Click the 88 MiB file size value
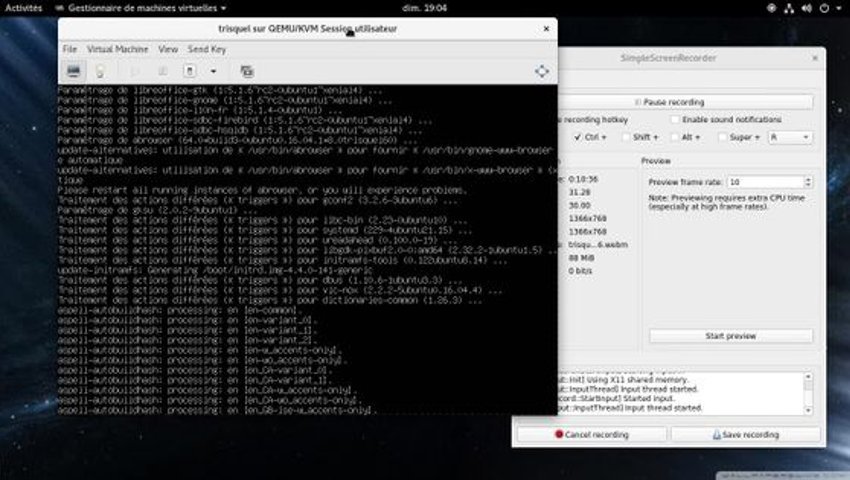The image size is (850, 480). 581,258
